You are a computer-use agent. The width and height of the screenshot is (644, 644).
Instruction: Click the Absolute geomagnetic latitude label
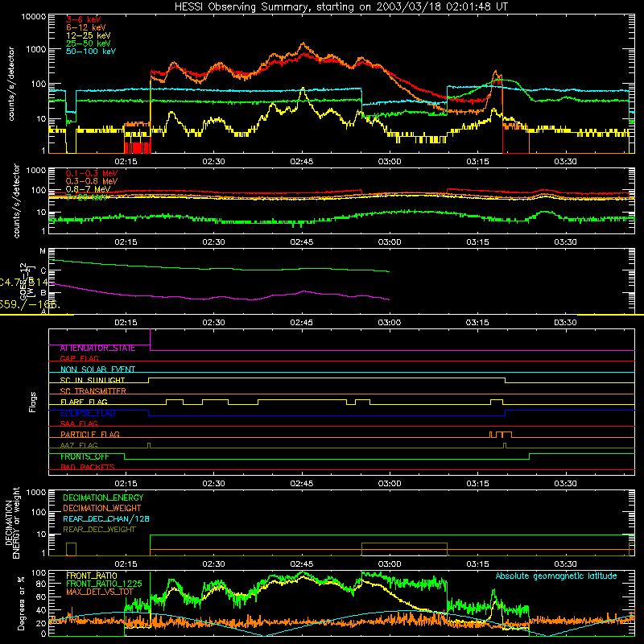556,576
